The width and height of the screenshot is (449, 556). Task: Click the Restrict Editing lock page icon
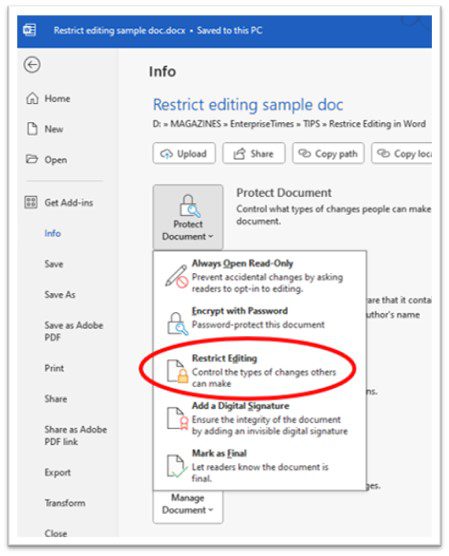(x=177, y=371)
